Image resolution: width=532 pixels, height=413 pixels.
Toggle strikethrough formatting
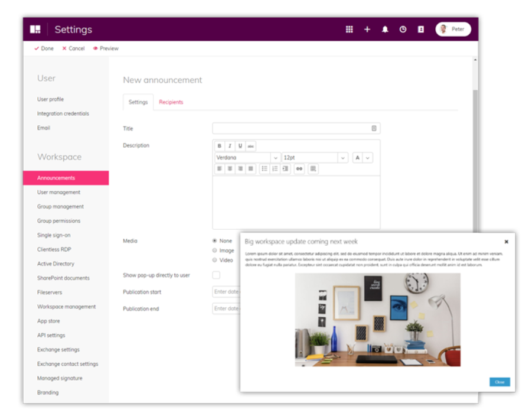[250, 146]
